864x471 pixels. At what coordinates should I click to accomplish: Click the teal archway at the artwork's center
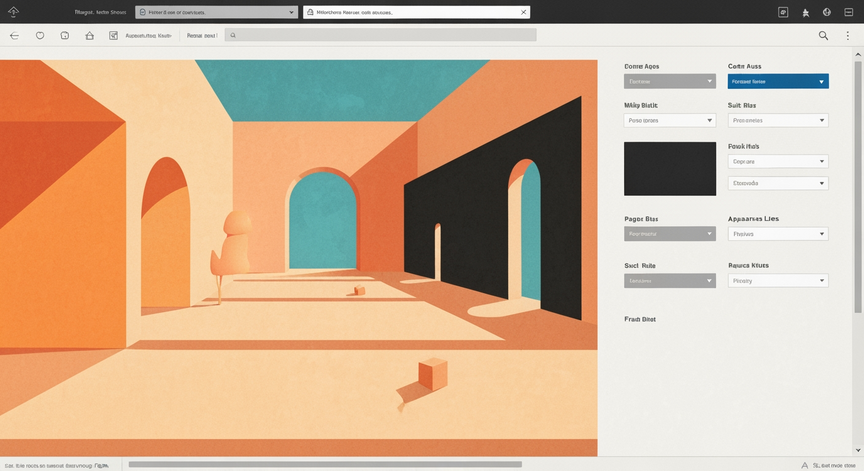(x=323, y=221)
